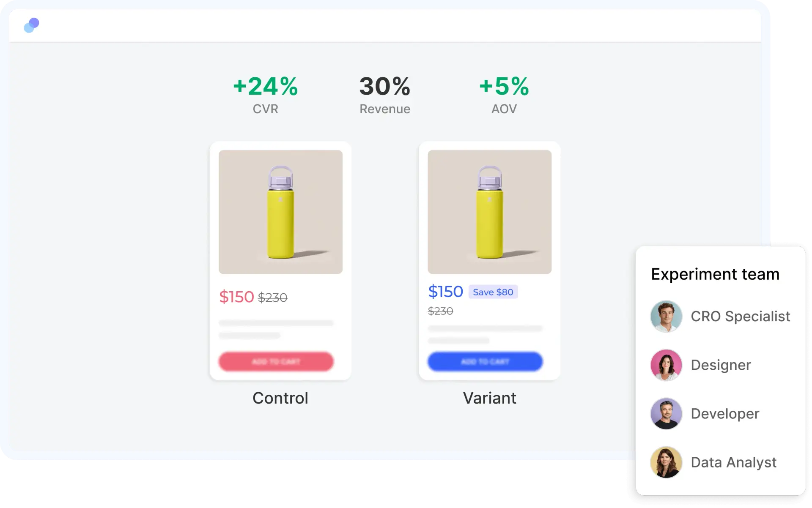
Task: Select the Designer avatar
Action: point(666,365)
